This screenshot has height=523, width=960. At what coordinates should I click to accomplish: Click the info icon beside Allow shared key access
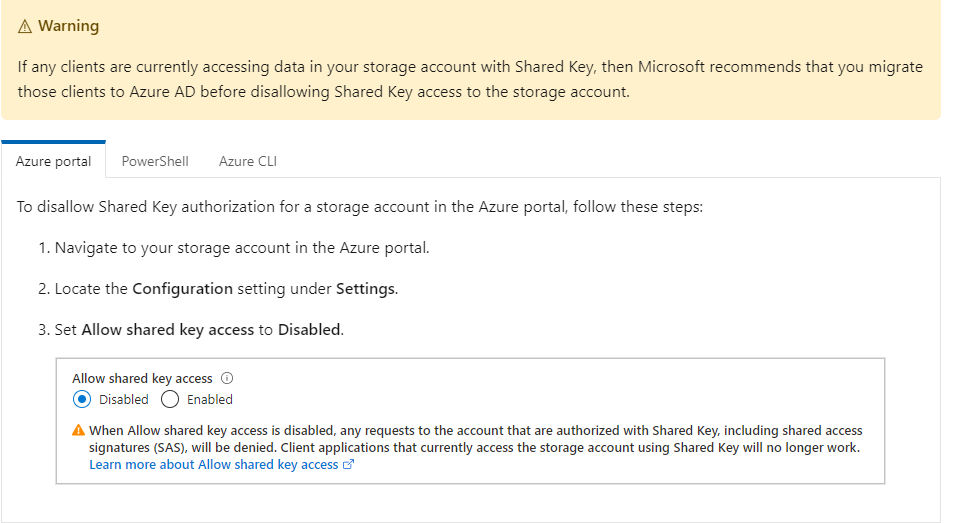click(x=227, y=379)
